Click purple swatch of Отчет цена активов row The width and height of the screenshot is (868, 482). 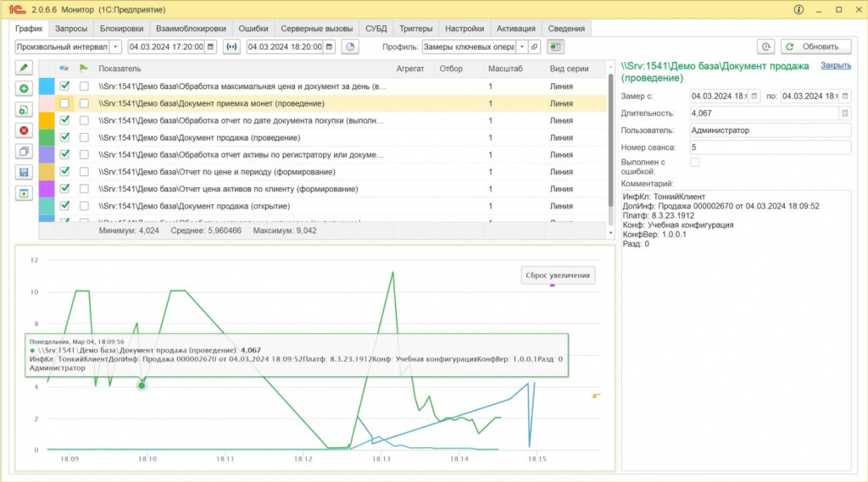(47, 189)
